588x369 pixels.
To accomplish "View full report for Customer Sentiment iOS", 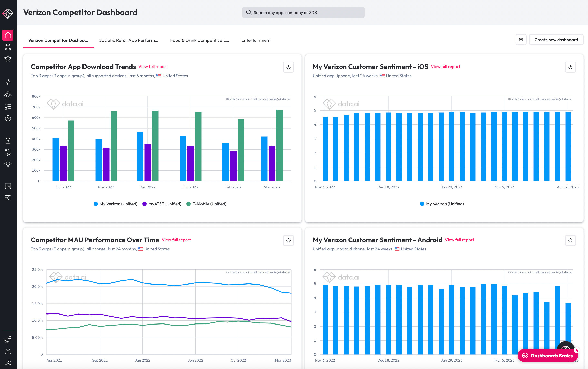I will point(445,67).
